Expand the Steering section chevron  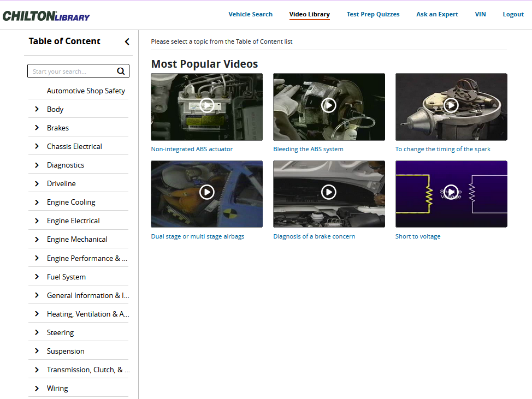37,332
